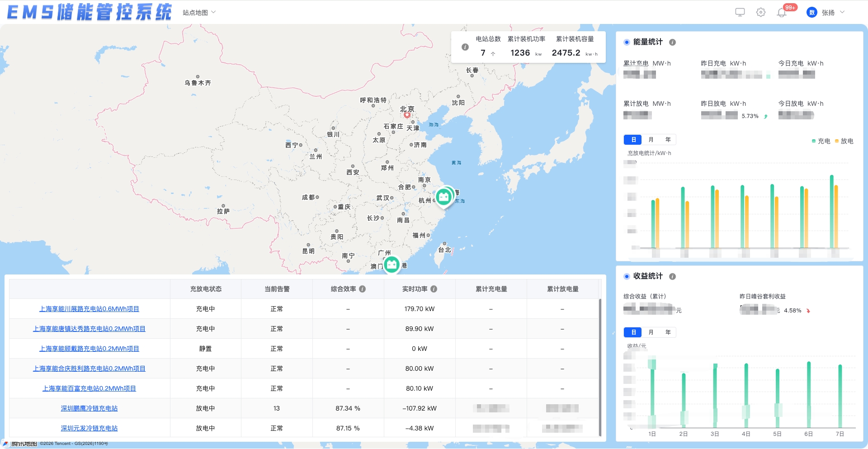Screen dimensions: 868x449
Task: Open 上海享能百富充电站0.2MWh项目 link
Action: coord(89,388)
